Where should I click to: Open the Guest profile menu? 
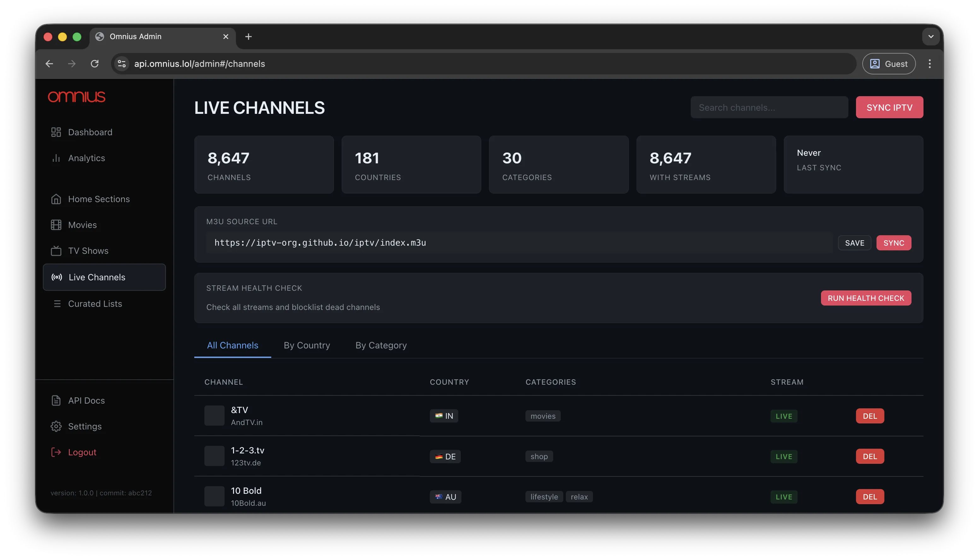click(x=888, y=63)
